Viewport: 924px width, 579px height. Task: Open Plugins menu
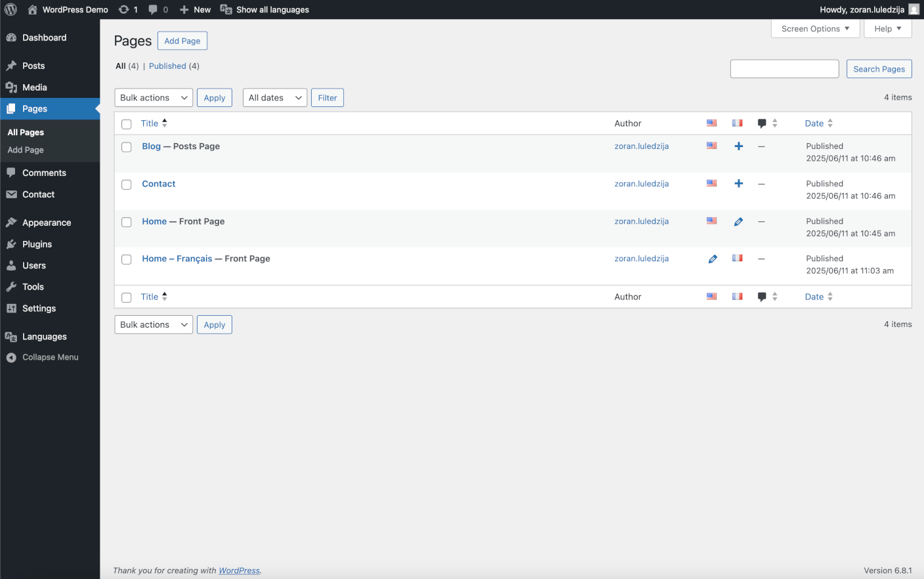pos(50,244)
